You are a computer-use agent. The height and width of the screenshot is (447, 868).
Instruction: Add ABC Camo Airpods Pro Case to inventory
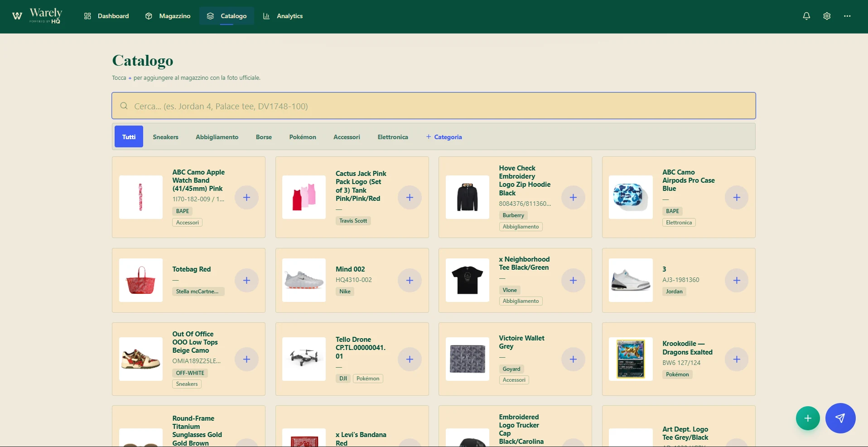pyautogui.click(x=737, y=197)
